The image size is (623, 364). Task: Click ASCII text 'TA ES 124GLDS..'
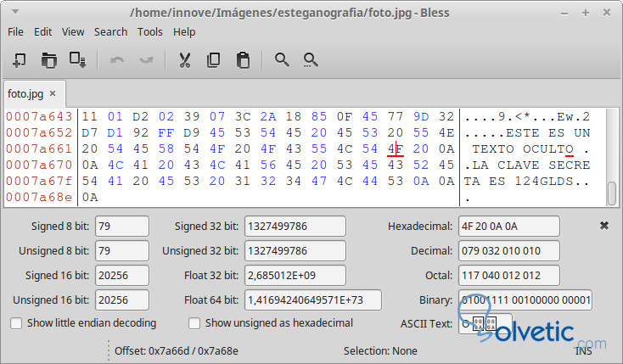point(527,182)
